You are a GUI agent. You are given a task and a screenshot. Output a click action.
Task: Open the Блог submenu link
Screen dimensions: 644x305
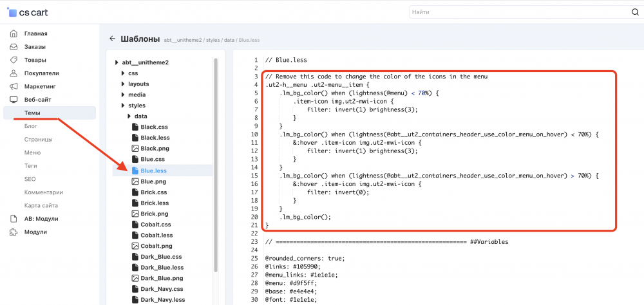(x=31, y=126)
